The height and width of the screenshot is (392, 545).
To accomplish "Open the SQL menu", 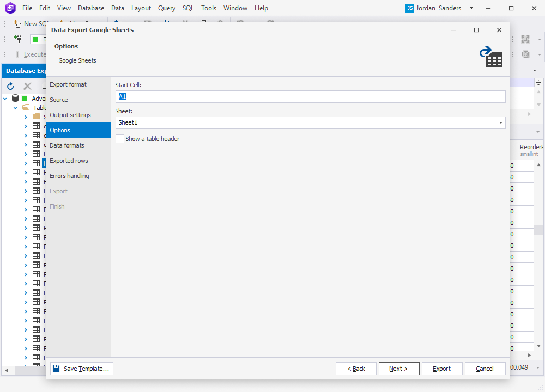I will tap(188, 8).
